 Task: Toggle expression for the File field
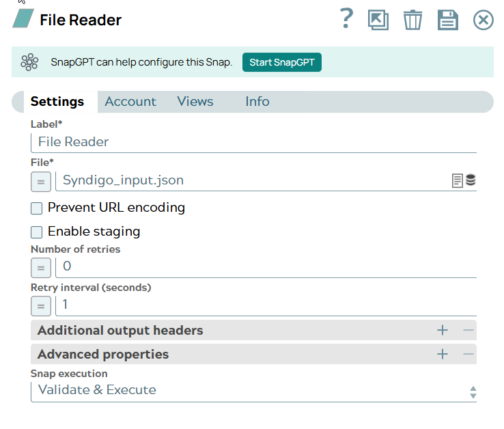pyautogui.click(x=41, y=182)
